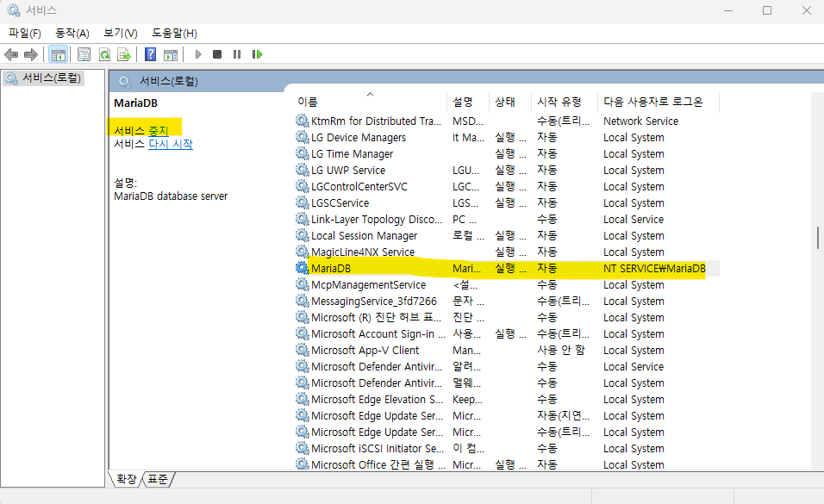Select 서비스(로컬) in the left tree
The height and width of the screenshot is (504, 824).
44,78
